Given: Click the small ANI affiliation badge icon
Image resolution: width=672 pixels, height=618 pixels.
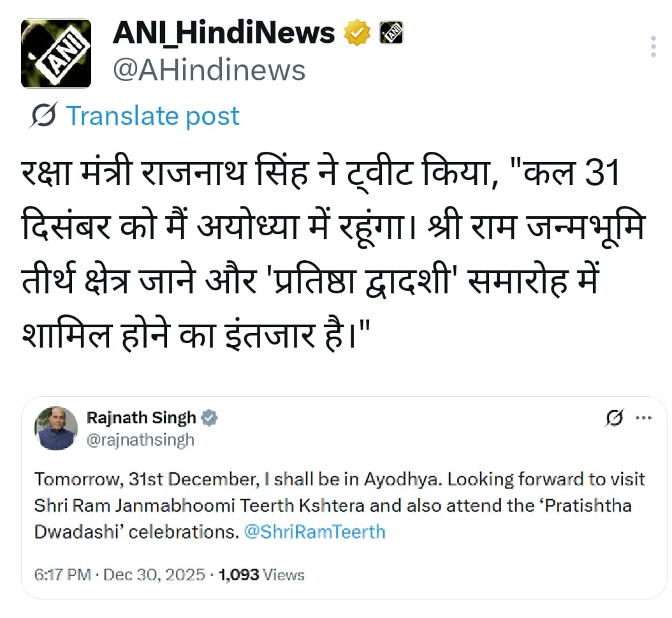Looking at the screenshot, I should coord(391,32).
